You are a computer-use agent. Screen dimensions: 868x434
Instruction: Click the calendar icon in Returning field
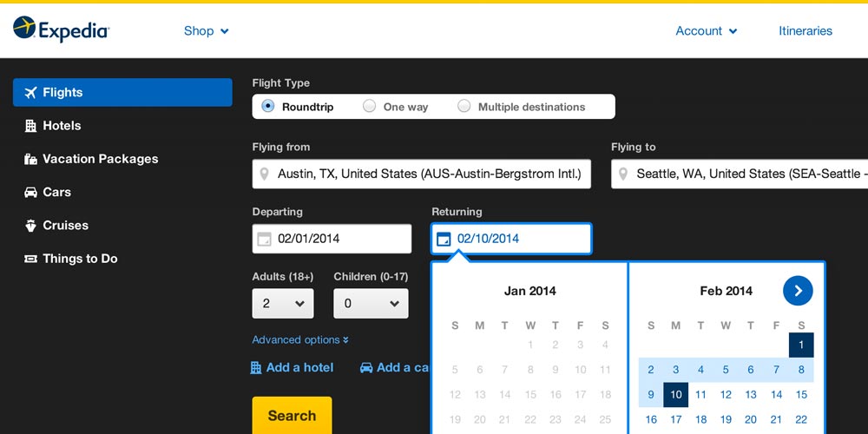tap(444, 239)
